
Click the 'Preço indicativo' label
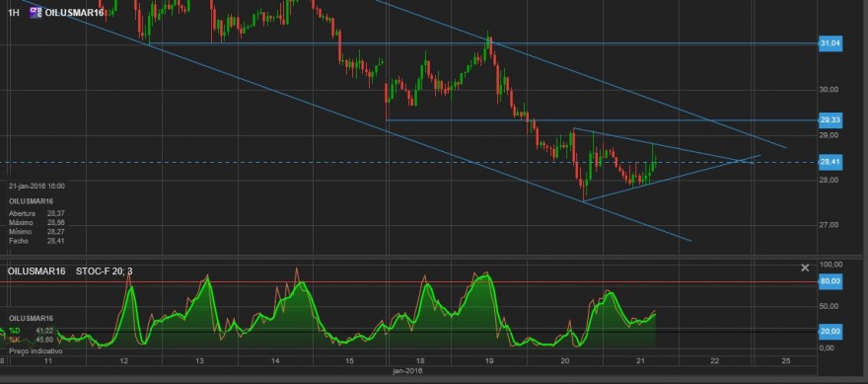pyautogui.click(x=36, y=351)
